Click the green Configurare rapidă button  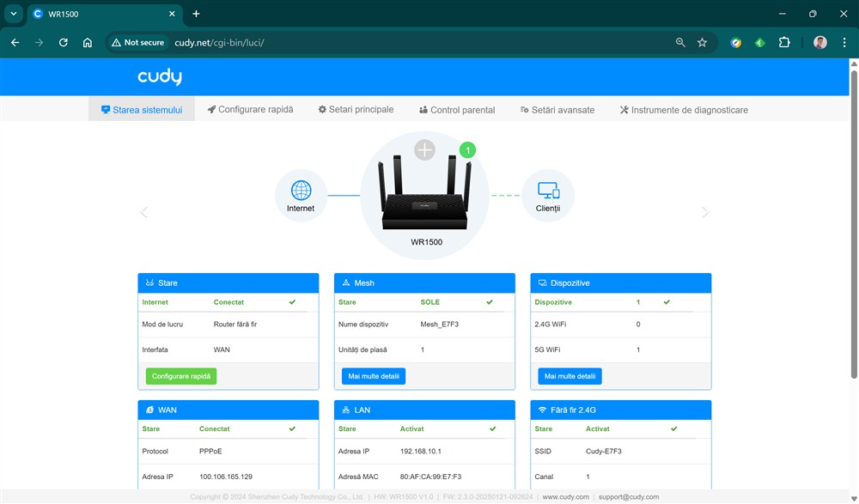181,376
